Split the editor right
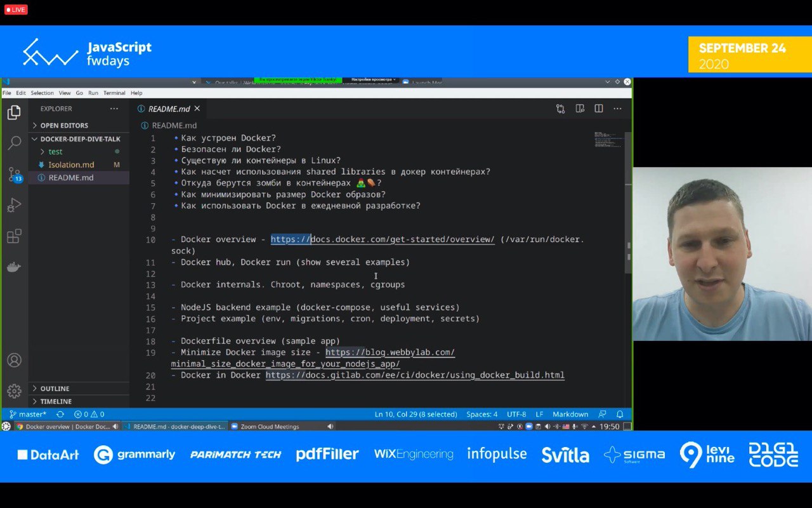 click(599, 109)
